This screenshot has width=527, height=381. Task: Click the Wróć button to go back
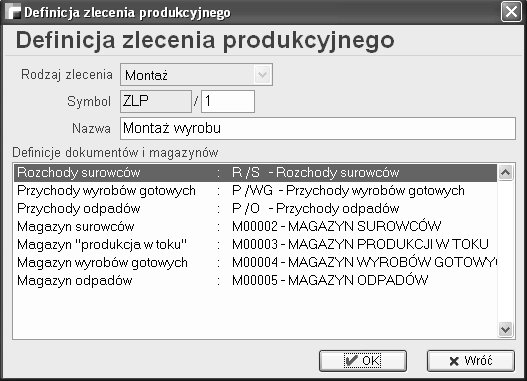pyautogui.click(x=471, y=361)
